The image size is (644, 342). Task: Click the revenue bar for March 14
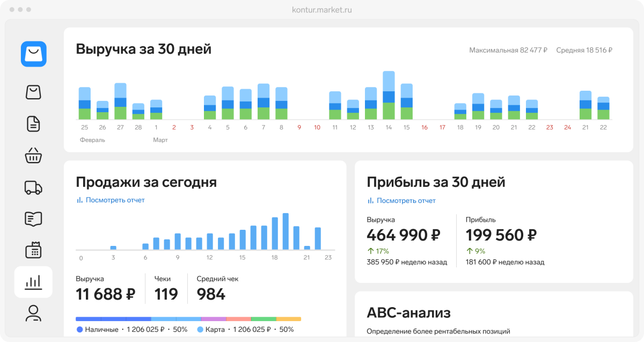(x=389, y=96)
